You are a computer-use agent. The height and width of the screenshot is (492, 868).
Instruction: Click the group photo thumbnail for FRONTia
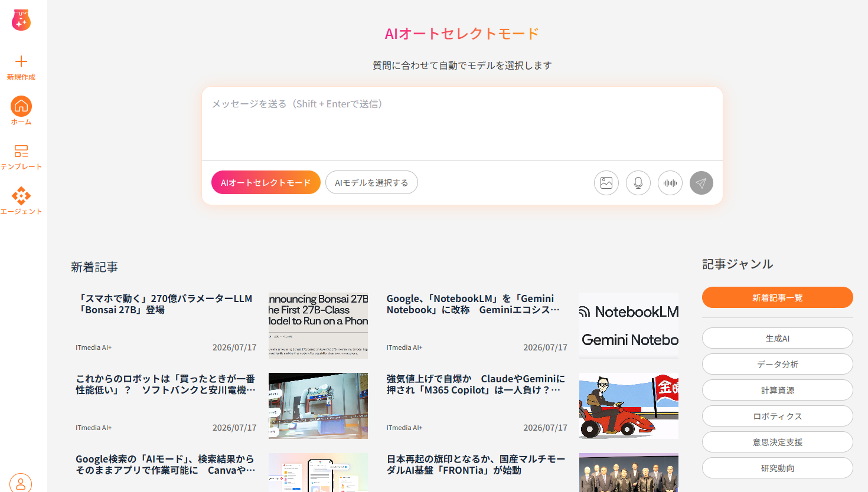(629, 473)
